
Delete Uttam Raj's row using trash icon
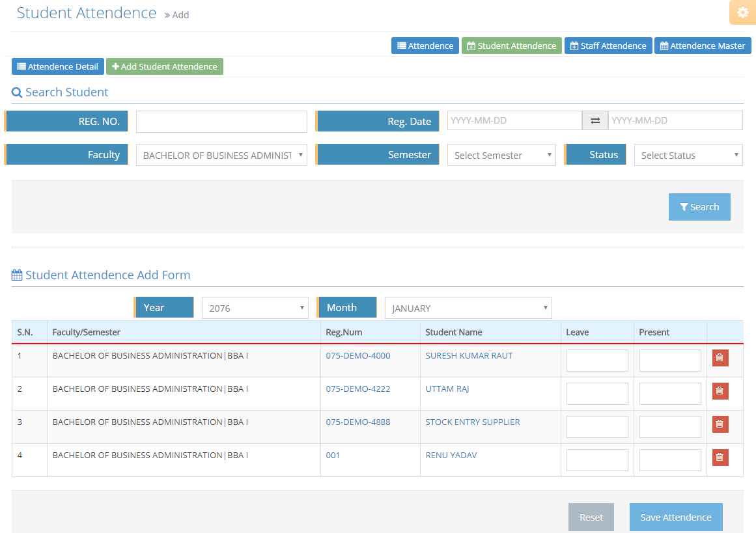point(720,391)
